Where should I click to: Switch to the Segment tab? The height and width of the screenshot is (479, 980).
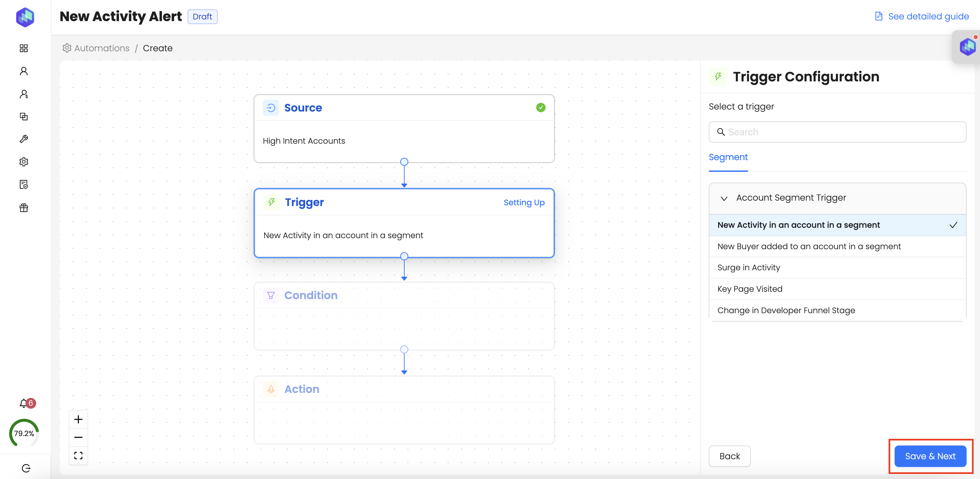[728, 157]
